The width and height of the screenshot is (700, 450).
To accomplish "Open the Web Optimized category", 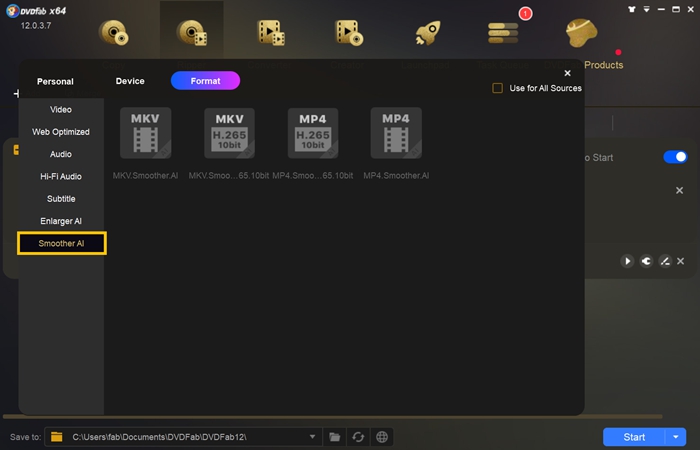I will pos(61,132).
